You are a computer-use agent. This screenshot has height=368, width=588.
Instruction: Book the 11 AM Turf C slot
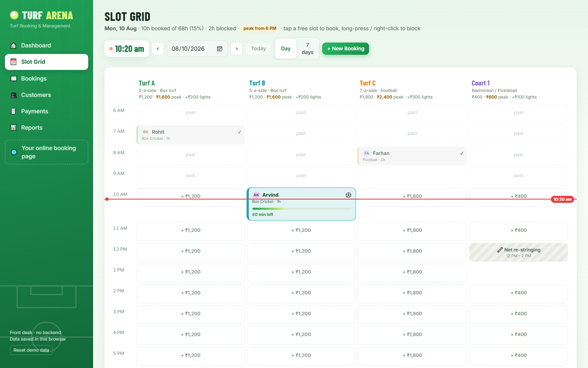[412, 231]
